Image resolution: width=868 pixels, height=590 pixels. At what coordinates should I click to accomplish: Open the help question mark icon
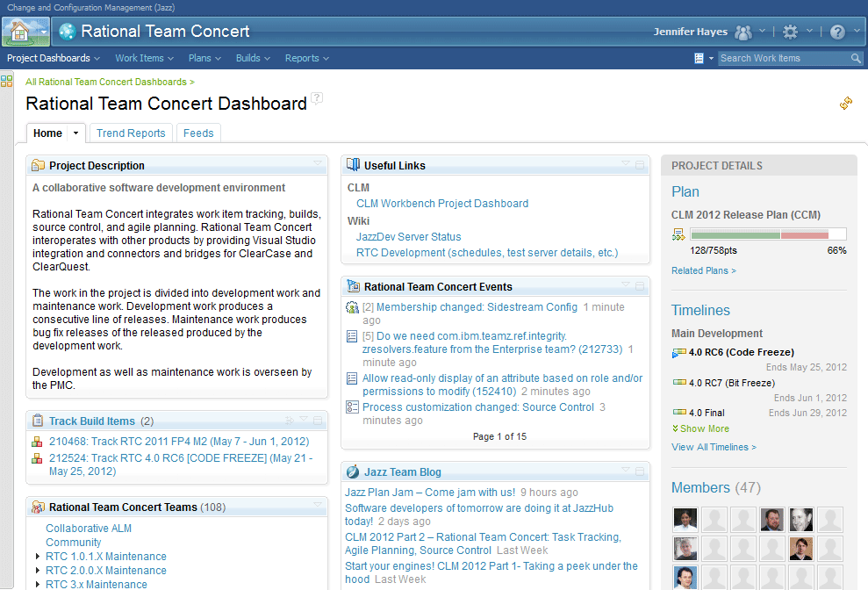coord(837,32)
